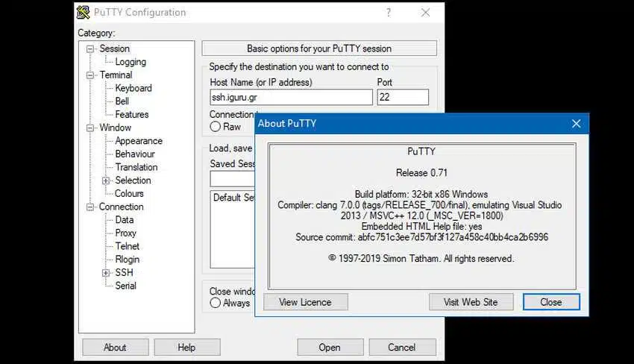This screenshot has height=364, width=634.
Task: Open Translation settings
Action: pyautogui.click(x=136, y=167)
